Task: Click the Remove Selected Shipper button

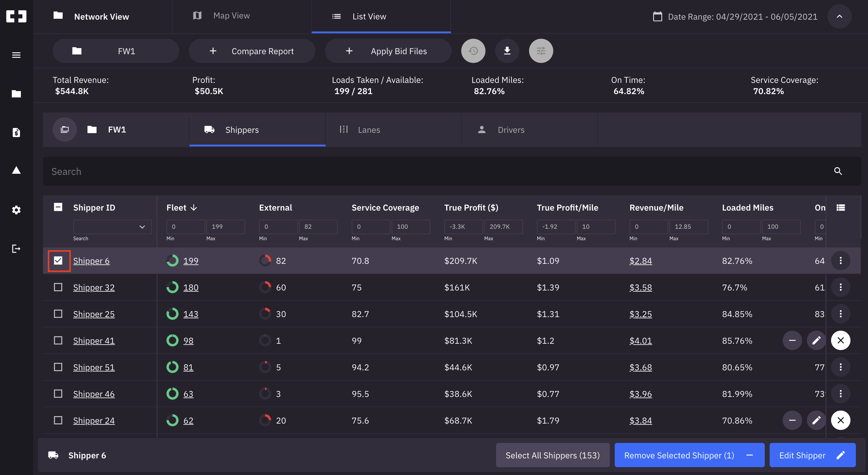Action: click(689, 455)
